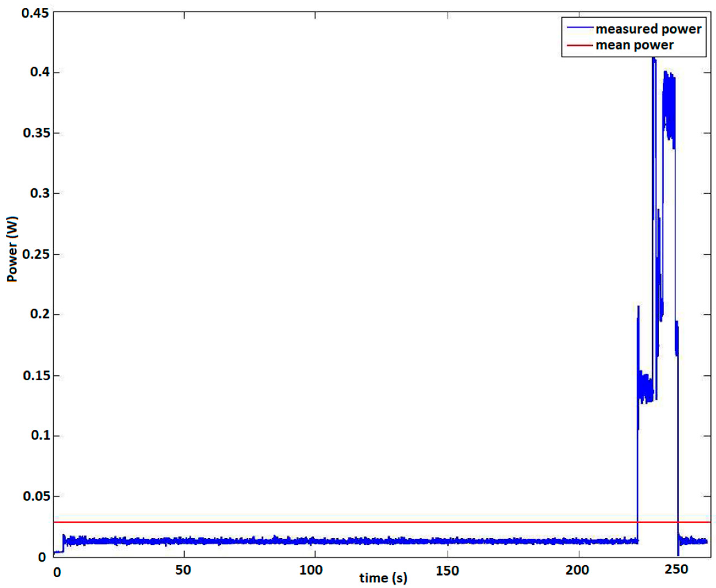This screenshot has width=716, height=588.
Task: Click the 0.35 y-axis tick label
Action: point(37,133)
